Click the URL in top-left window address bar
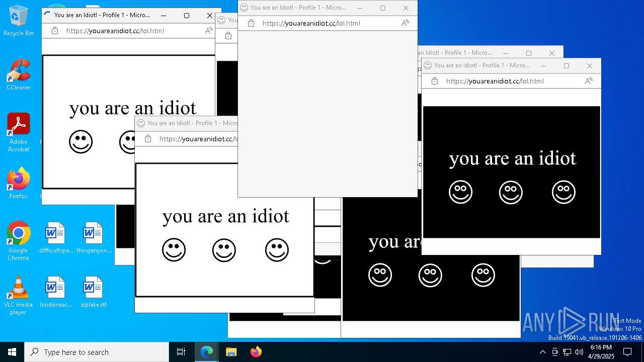The height and width of the screenshot is (362, 644). (115, 31)
